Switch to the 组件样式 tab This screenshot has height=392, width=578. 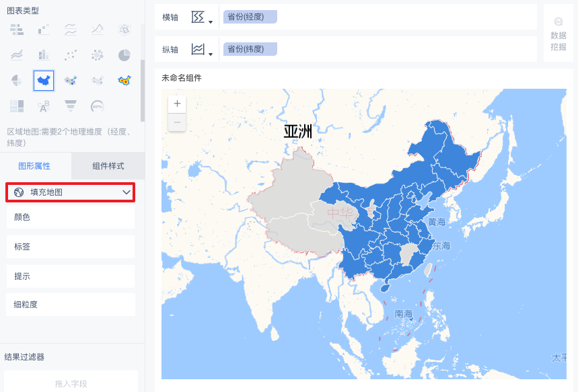108,166
